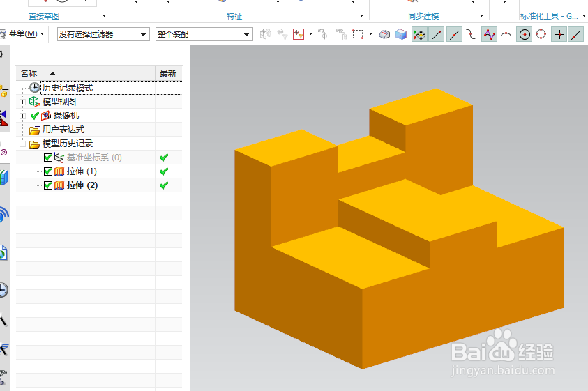Click the General Selection Filters icon

299,34
